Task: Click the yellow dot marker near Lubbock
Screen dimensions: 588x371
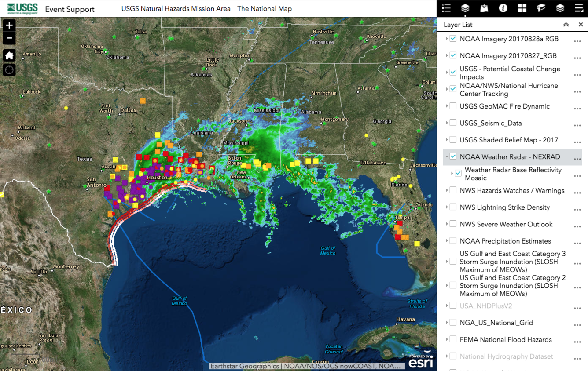Action: pos(66,108)
